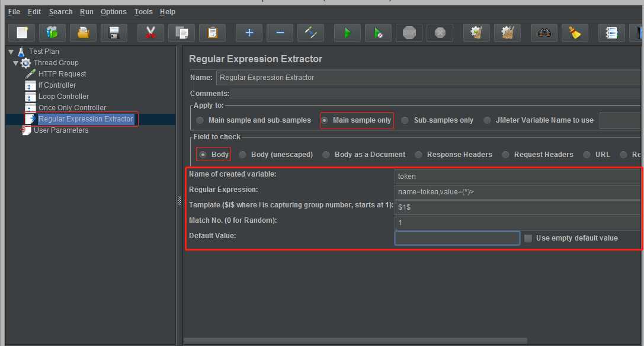The width and height of the screenshot is (644, 346).
Task: Click the Copy toolbar icon
Action: click(x=181, y=33)
